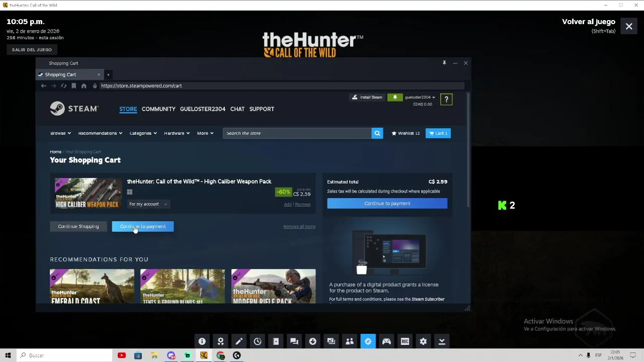Open the Wishlist 12 button
This screenshot has height=362, width=644.
pos(406,133)
